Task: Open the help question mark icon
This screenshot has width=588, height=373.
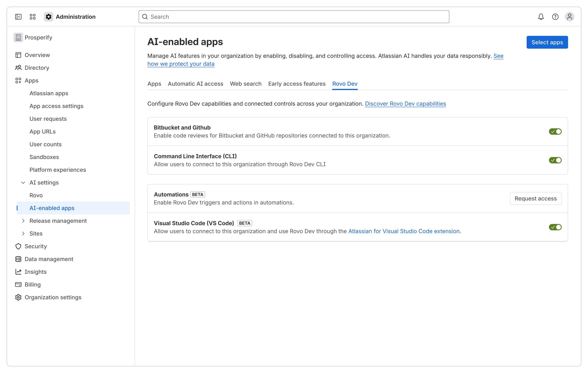Action: [x=555, y=17]
